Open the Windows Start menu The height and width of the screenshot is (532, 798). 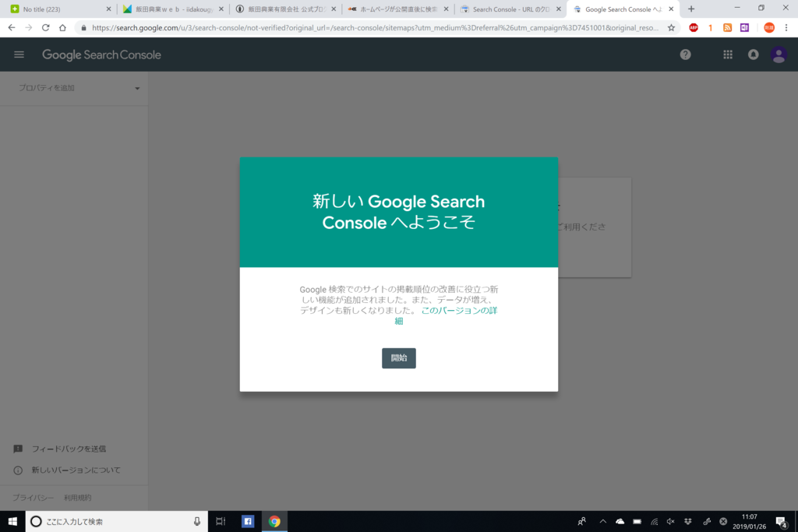coord(12,521)
